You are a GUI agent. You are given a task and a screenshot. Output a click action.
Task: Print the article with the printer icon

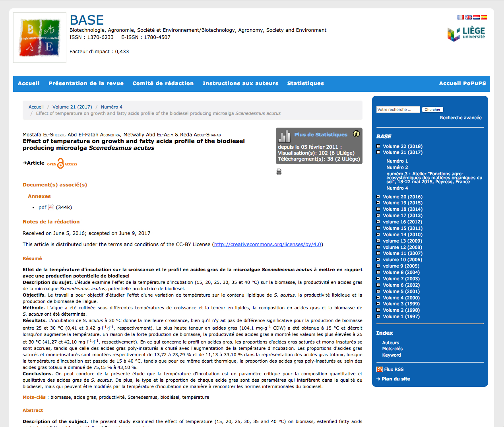(x=279, y=172)
